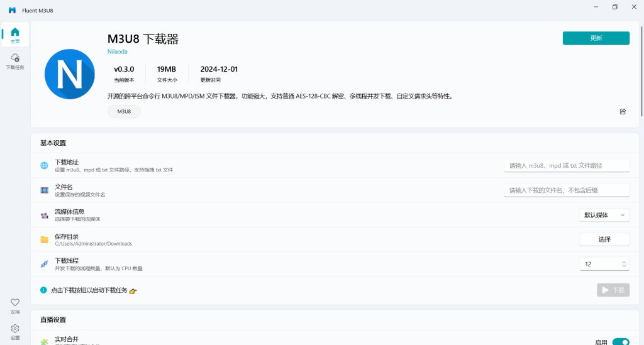The height and width of the screenshot is (345, 644).
Task: Click the M3U8 tag pill
Action: pos(124,111)
